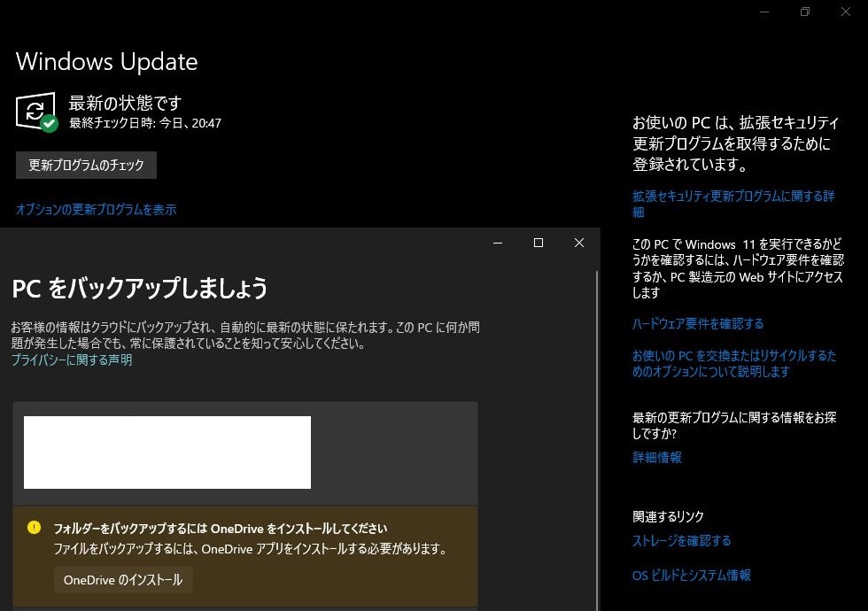
Task: Click the 最新の状態です status text
Action: [x=125, y=103]
